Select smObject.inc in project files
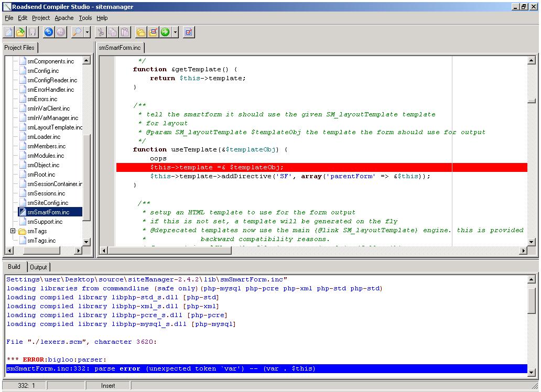 click(44, 165)
